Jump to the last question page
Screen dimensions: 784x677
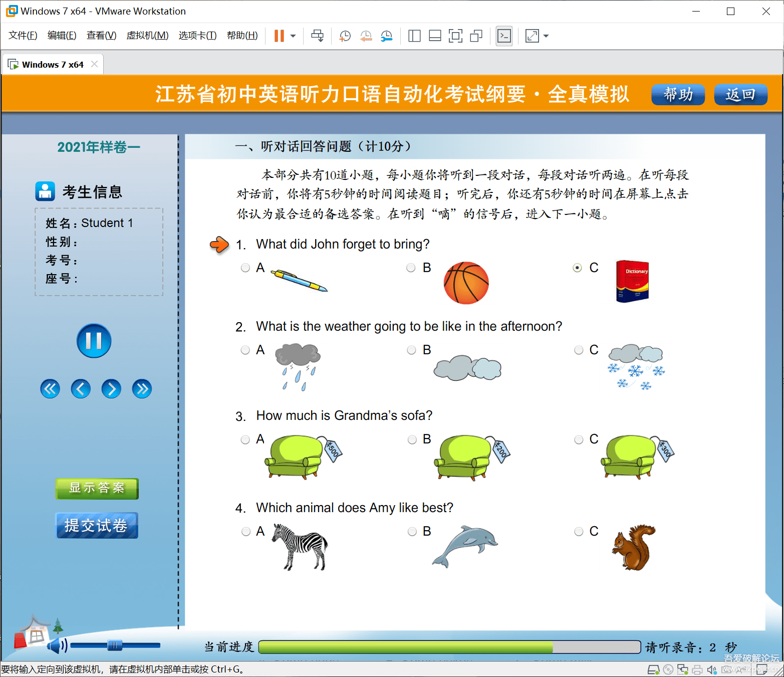(x=142, y=389)
